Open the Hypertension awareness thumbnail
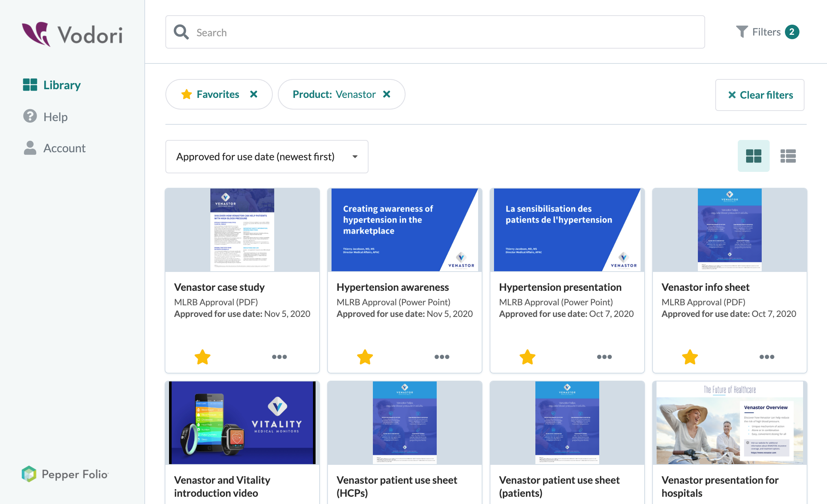 click(404, 230)
